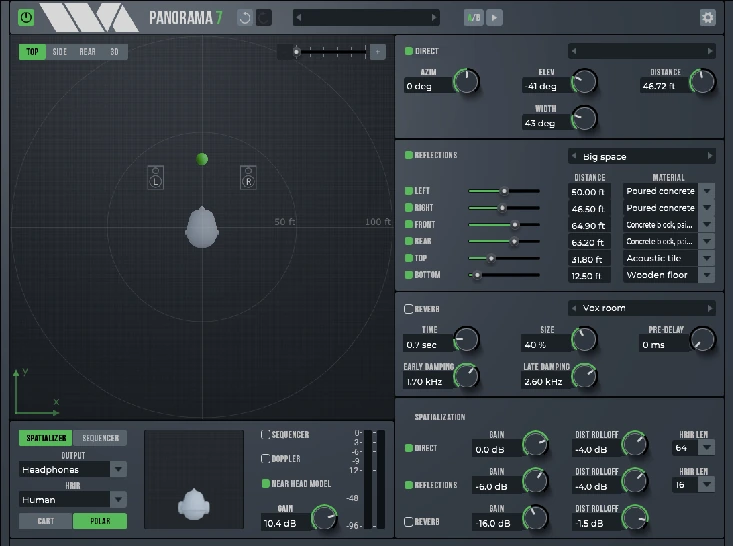Select the Spatializer tab
The image size is (733, 546).
click(46, 438)
